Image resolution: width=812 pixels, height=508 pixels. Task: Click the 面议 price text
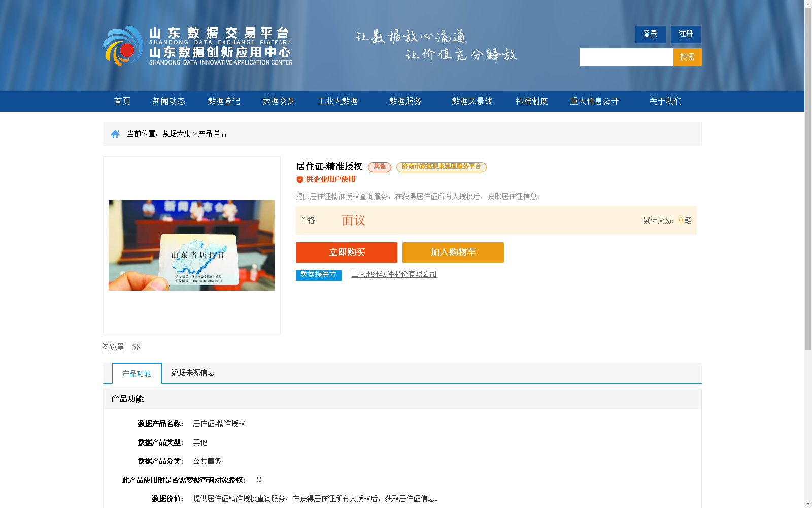354,220
